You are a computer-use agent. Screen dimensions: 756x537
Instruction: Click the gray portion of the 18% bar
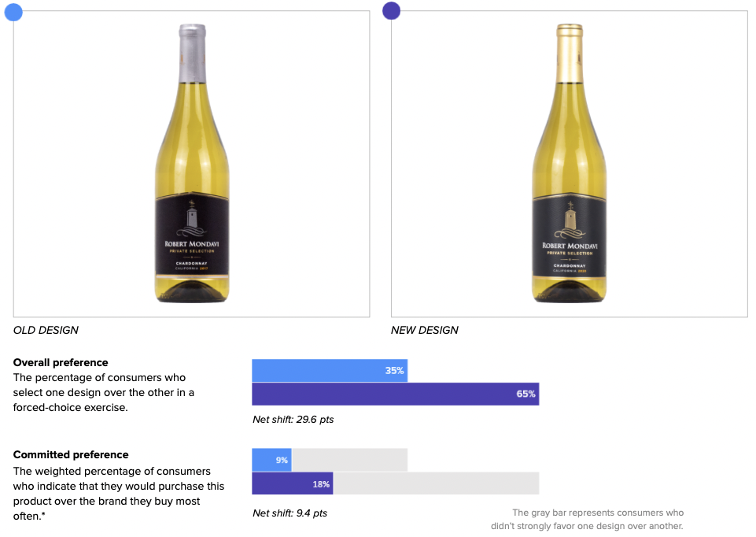click(436, 483)
